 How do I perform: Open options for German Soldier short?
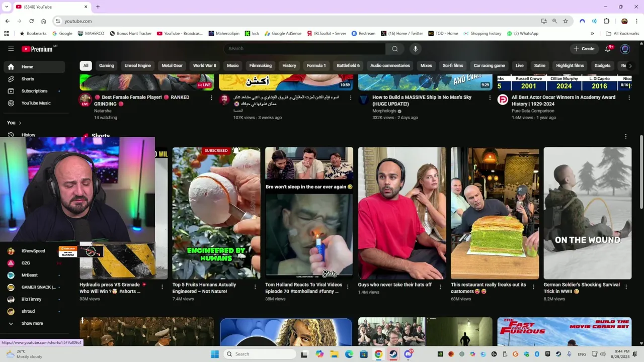coord(626,287)
